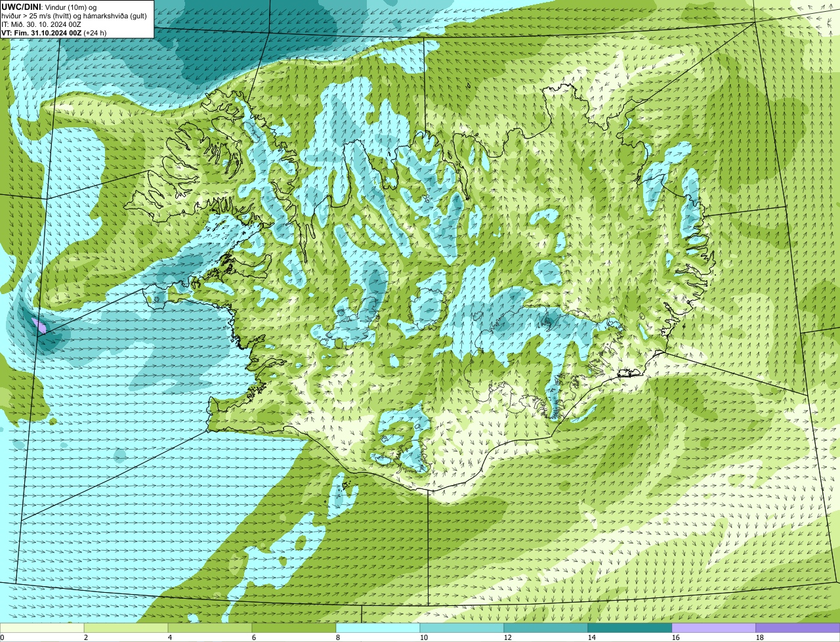Click the scale label "12"
Image resolution: width=840 pixels, height=642 pixels.
508,637
